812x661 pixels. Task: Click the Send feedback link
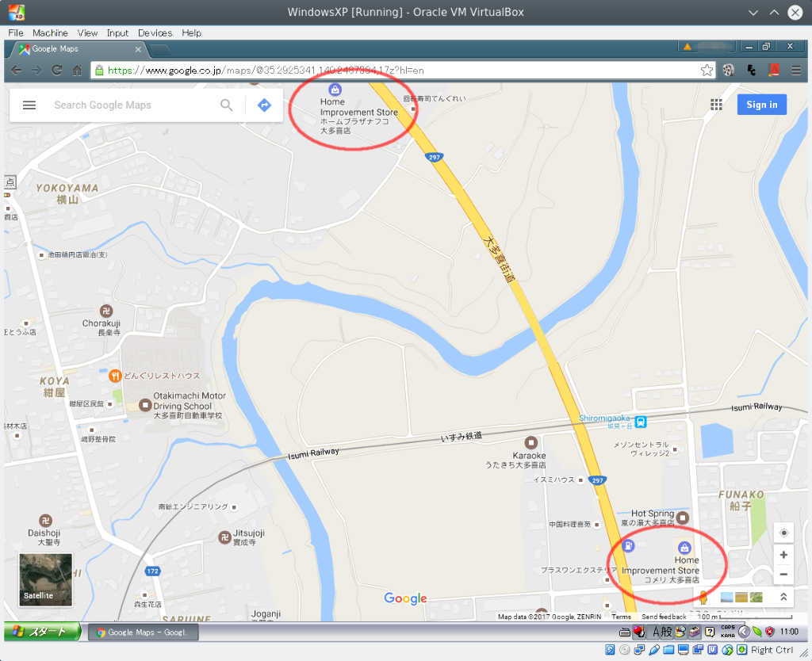(x=664, y=617)
